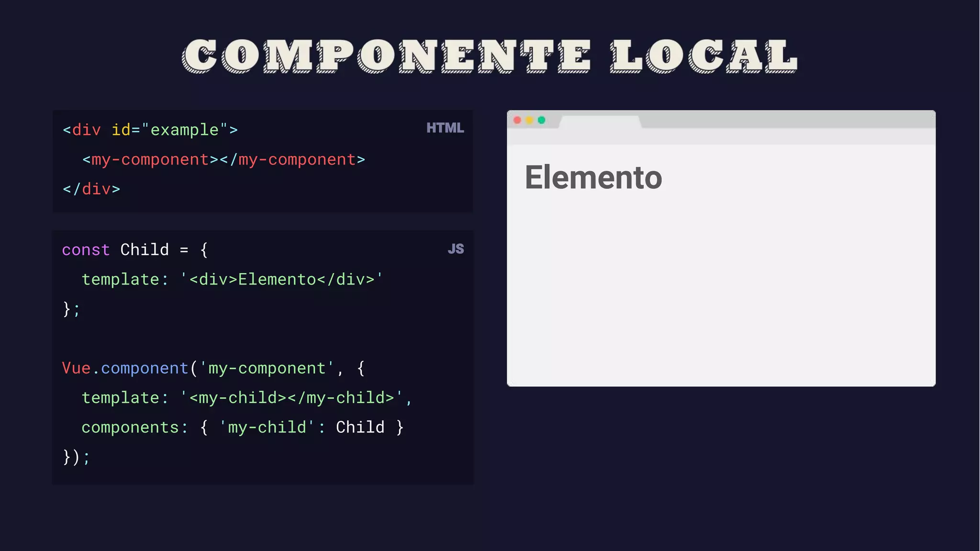
Task: Click the HTML label on code block
Action: (x=445, y=128)
